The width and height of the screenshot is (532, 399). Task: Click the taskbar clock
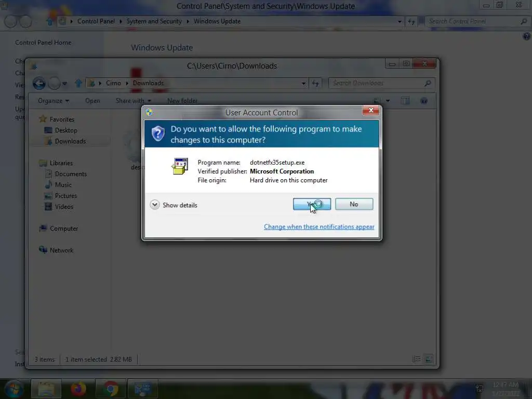[506, 389]
